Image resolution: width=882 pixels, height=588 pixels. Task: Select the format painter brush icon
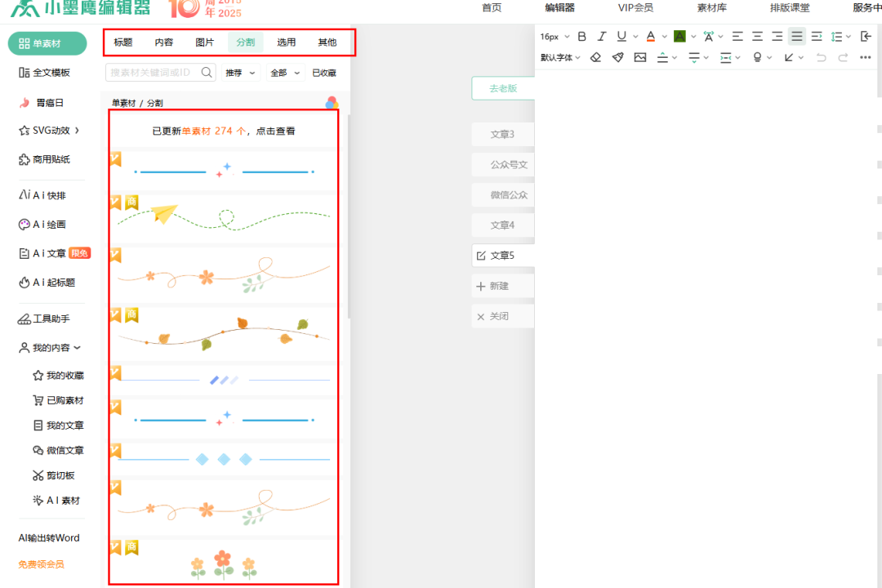coord(618,57)
